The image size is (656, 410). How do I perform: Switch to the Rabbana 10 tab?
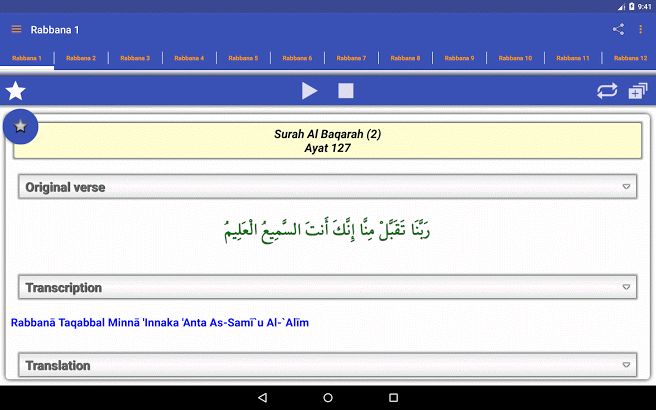tap(515, 58)
